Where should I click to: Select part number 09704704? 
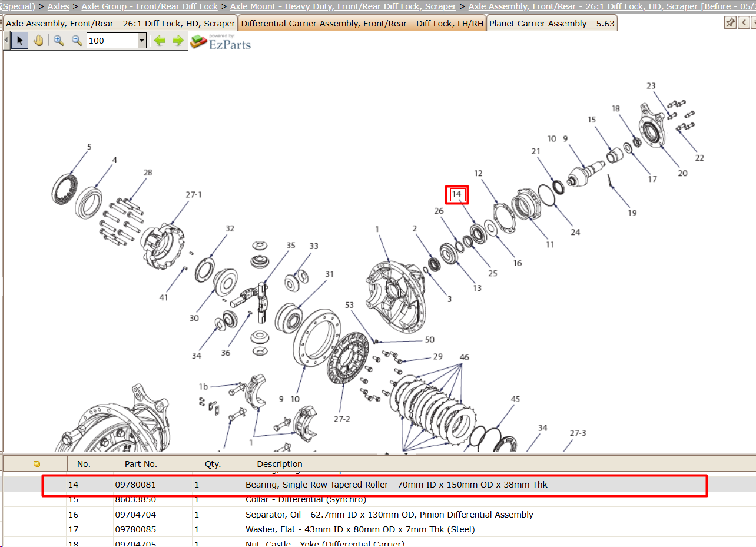(135, 515)
